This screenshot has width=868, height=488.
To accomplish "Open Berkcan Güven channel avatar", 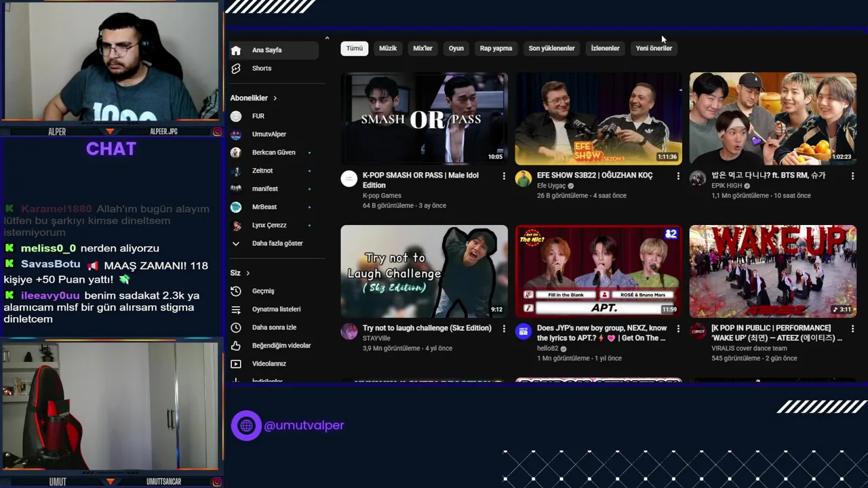I will (x=236, y=152).
